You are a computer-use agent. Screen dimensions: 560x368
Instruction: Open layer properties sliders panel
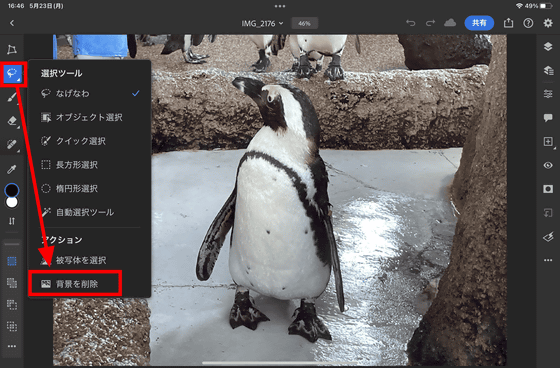pos(548,94)
